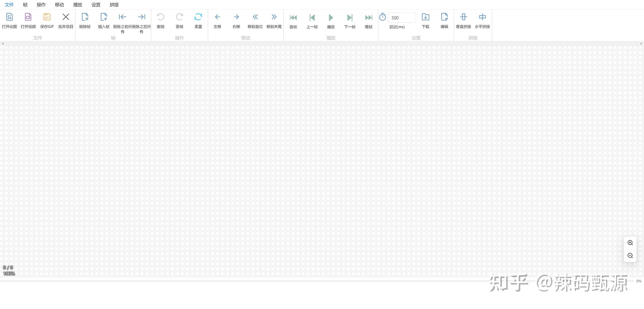Open the 拼接 menu tab

pos(114,5)
